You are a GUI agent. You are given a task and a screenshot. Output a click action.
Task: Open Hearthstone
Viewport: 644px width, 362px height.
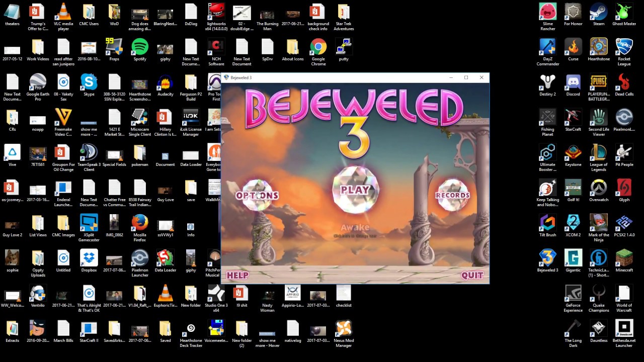598,46
